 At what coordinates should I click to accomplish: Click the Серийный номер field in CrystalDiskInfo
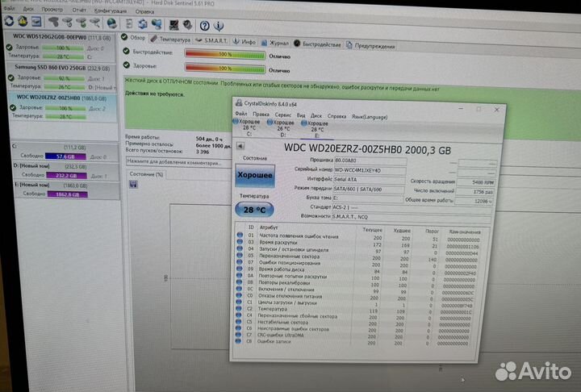click(370, 170)
